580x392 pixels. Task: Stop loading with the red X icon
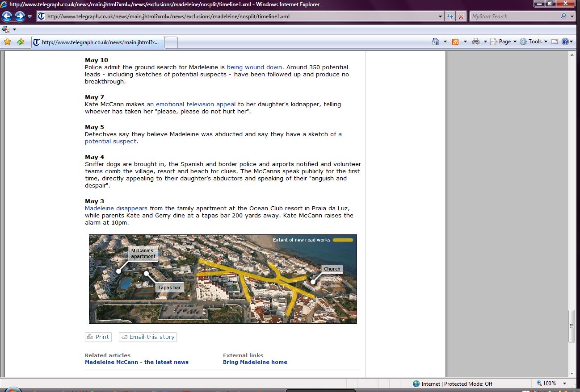pos(461,17)
